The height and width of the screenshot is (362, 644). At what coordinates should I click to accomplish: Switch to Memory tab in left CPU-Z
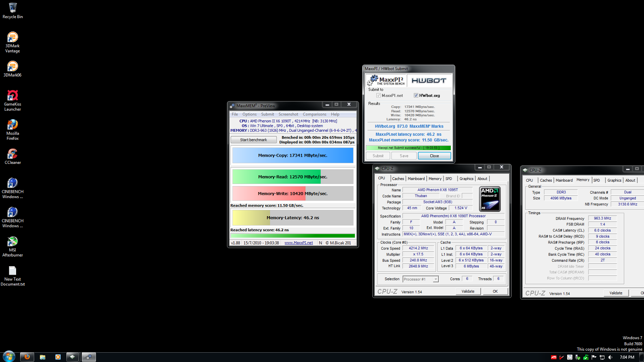tap(435, 179)
